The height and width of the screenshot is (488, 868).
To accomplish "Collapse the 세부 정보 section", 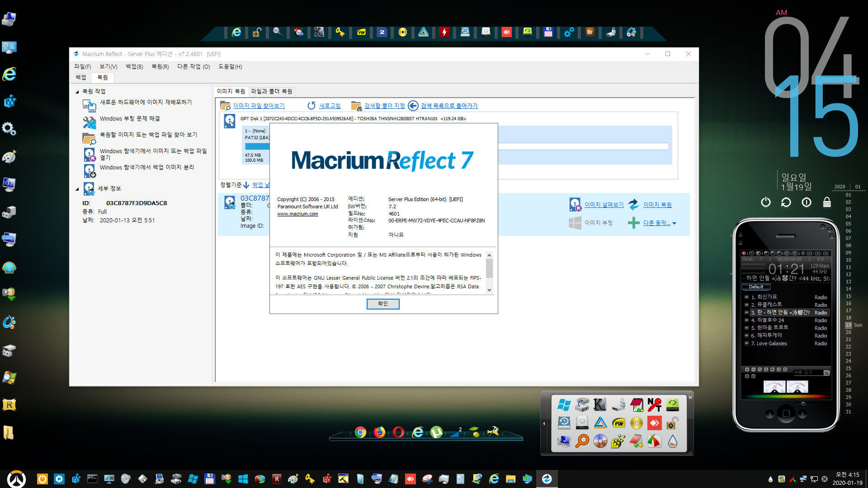I will (x=77, y=189).
